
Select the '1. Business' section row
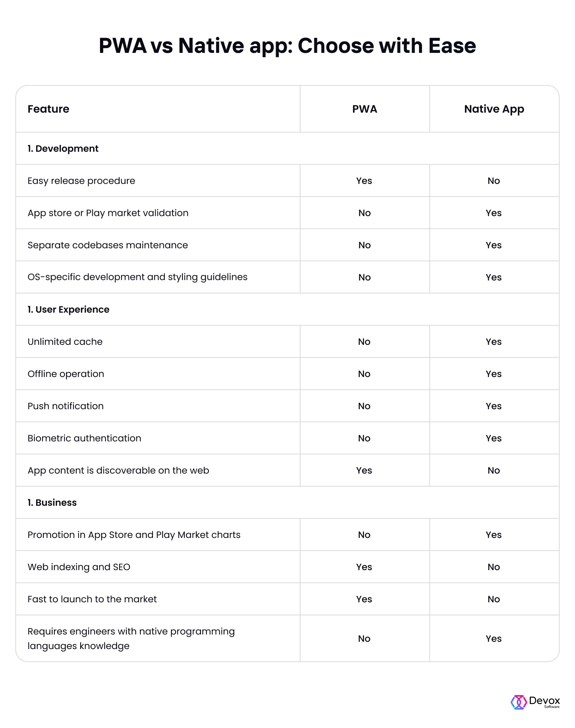[x=287, y=503]
